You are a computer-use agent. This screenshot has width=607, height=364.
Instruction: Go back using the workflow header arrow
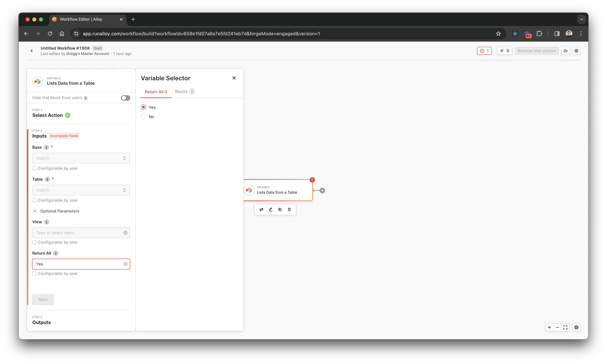click(32, 51)
